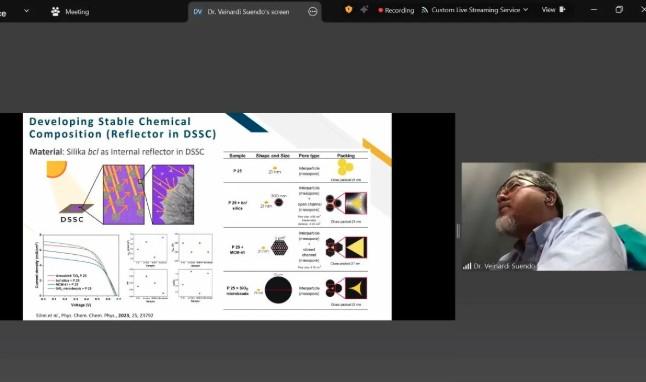Click the live streaming broadcast icon

click(425, 10)
